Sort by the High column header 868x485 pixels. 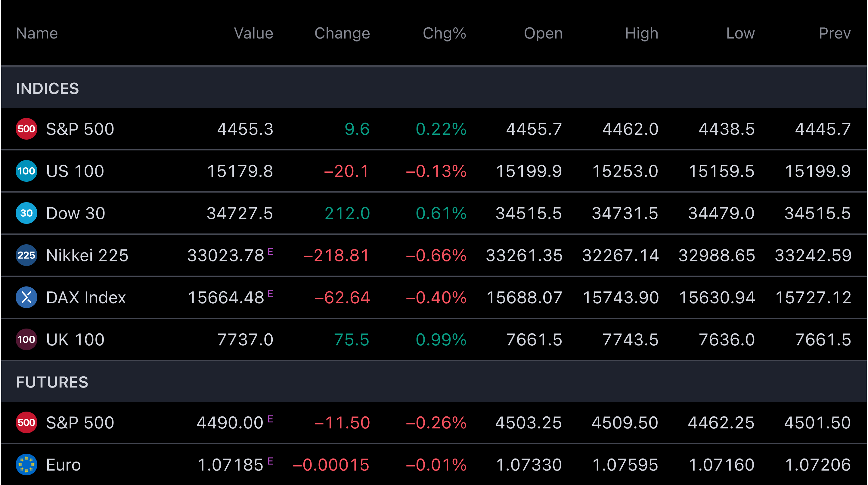(x=641, y=33)
